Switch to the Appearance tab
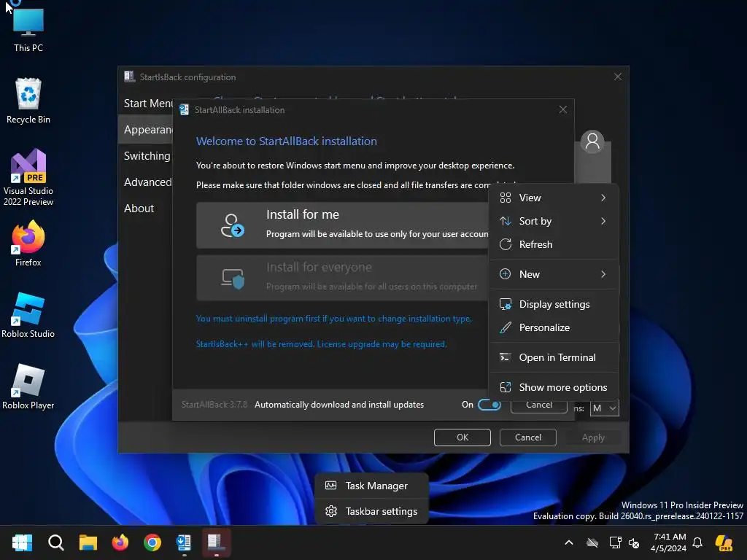The image size is (747, 560). pos(146,130)
